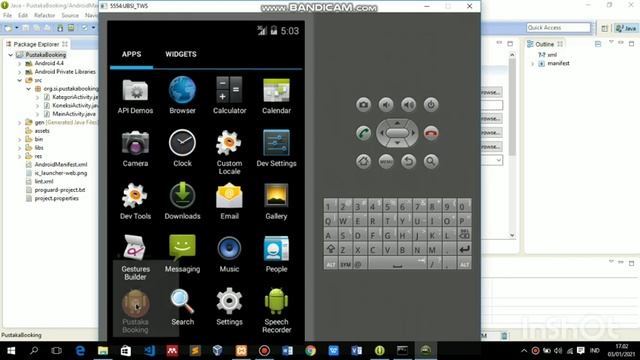640x360 pixels.
Task: Click the emulator keyboard delete key
Action: click(464, 235)
